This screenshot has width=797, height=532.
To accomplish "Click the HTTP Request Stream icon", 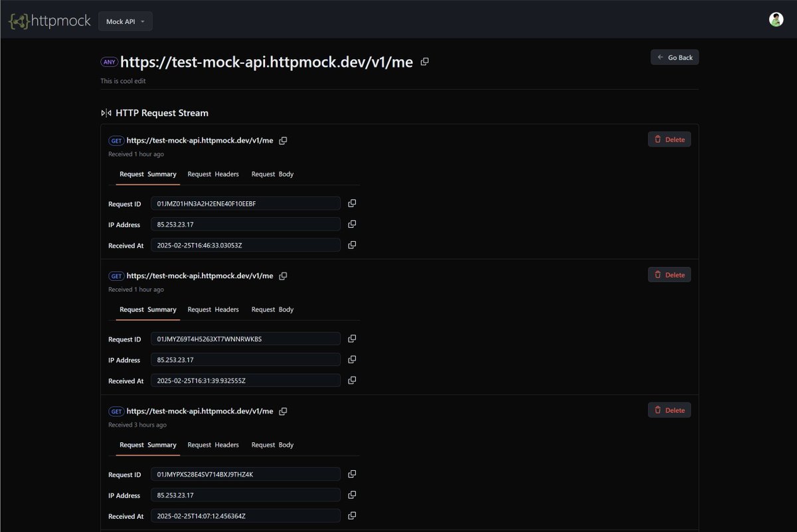I will coord(106,113).
